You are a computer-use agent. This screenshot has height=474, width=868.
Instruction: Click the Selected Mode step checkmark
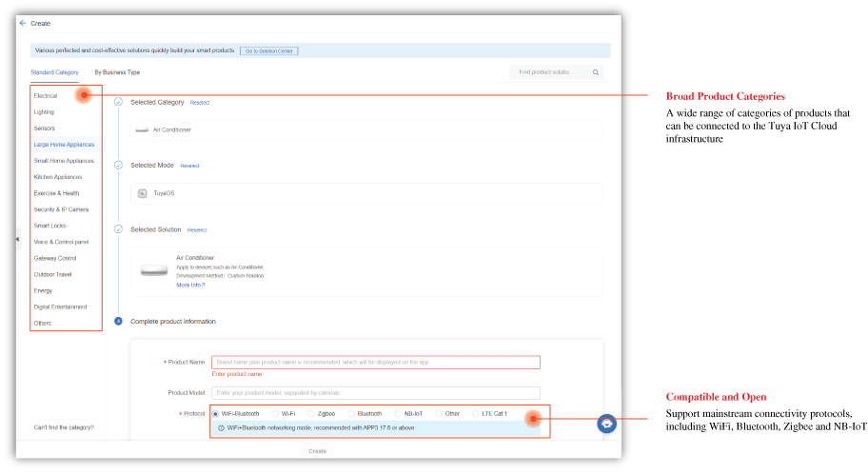118,165
